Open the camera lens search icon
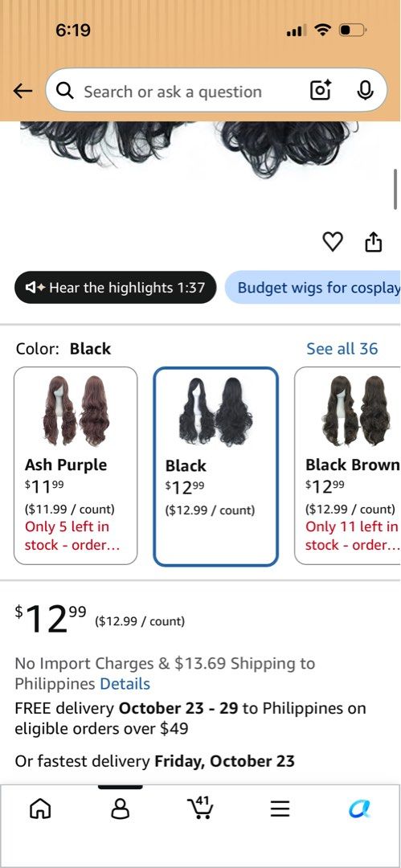 (x=320, y=90)
